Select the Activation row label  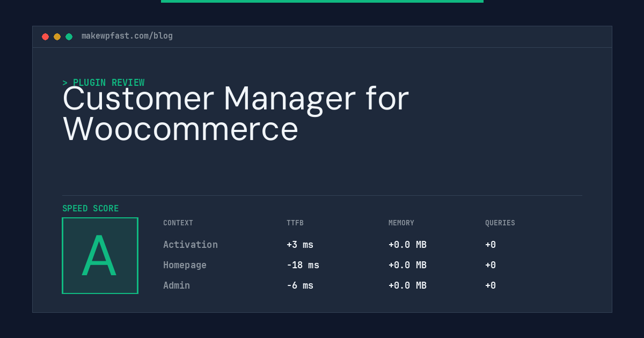coord(191,245)
